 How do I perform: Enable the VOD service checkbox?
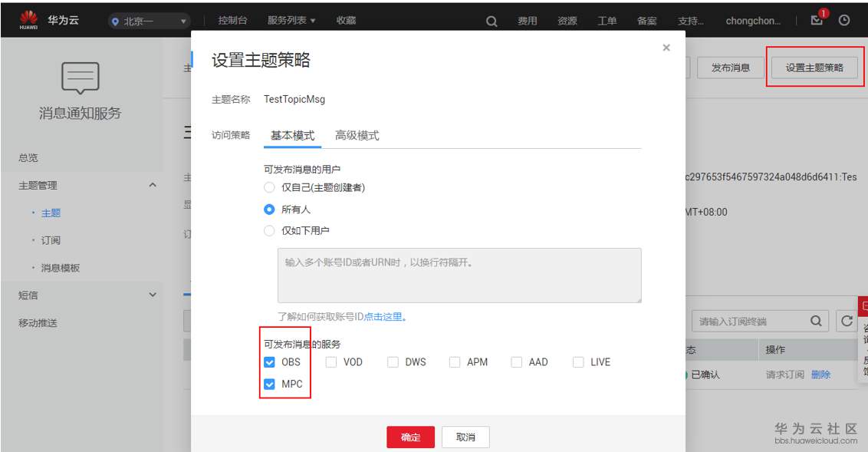(332, 361)
